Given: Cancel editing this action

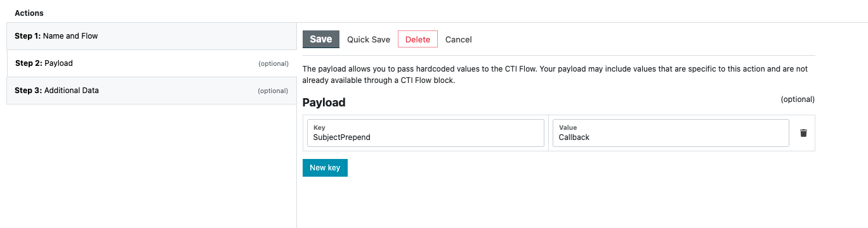Looking at the screenshot, I should click(459, 39).
